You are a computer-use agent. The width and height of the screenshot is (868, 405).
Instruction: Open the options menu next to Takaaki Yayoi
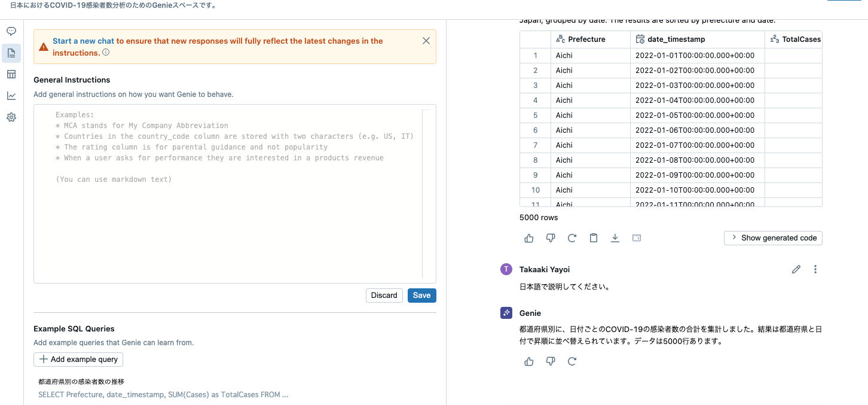pyautogui.click(x=815, y=269)
